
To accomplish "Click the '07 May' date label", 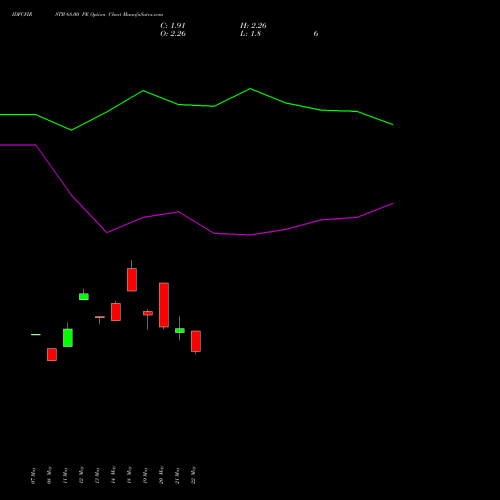I will [33, 476].
